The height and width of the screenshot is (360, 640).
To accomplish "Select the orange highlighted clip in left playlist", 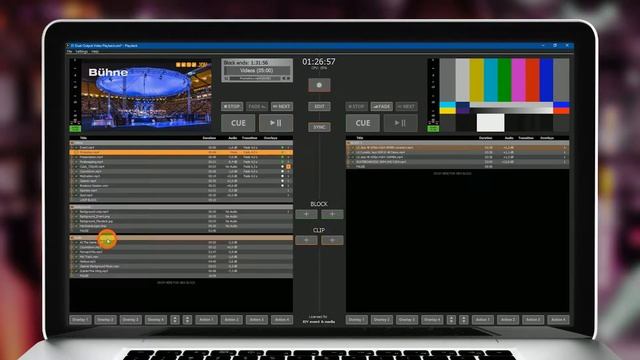I will coord(181,152).
